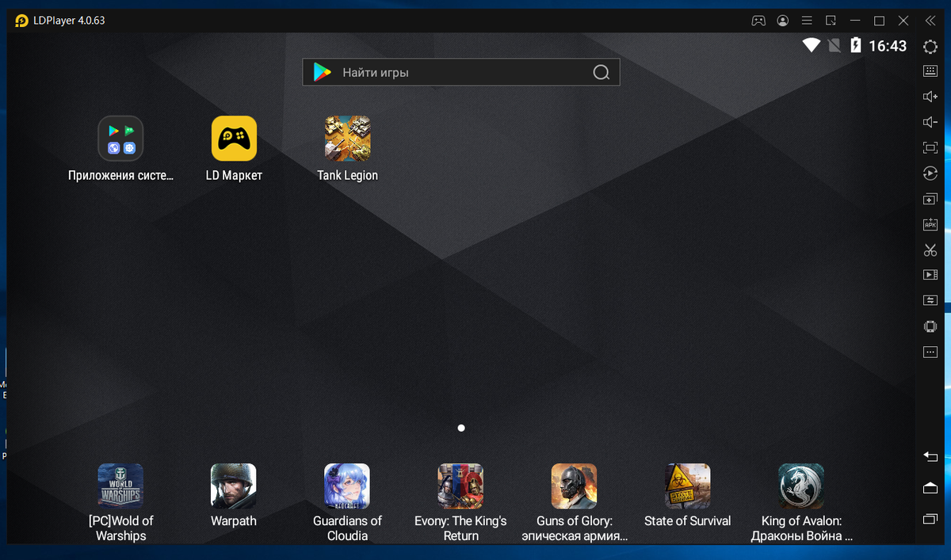951x560 pixels.
Task: Click the window pop-out icon in title bar
Action: 831,21
